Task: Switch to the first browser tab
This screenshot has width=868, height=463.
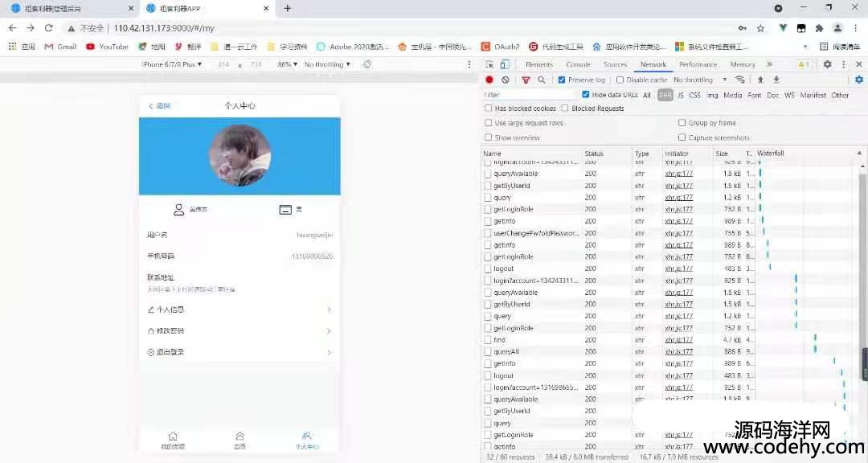Action: (x=71, y=8)
